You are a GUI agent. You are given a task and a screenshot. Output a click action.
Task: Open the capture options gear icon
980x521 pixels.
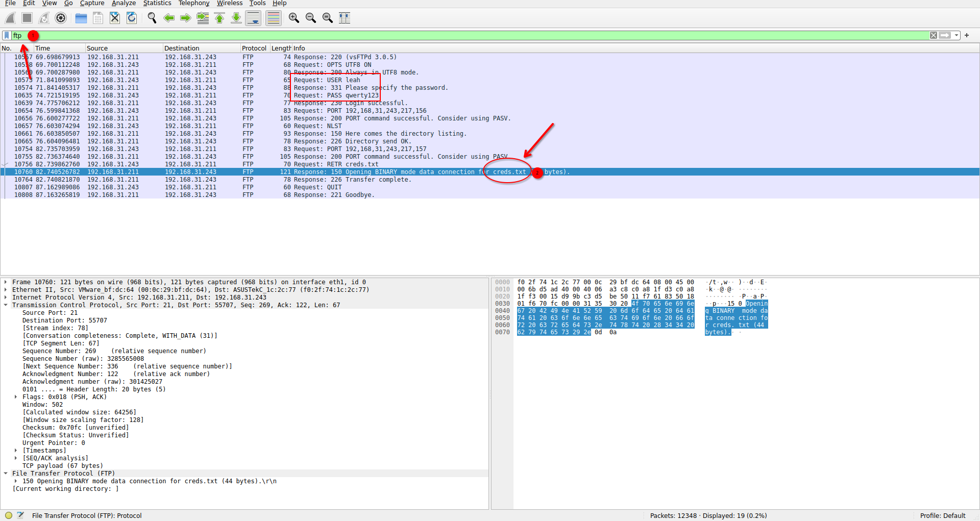point(61,18)
